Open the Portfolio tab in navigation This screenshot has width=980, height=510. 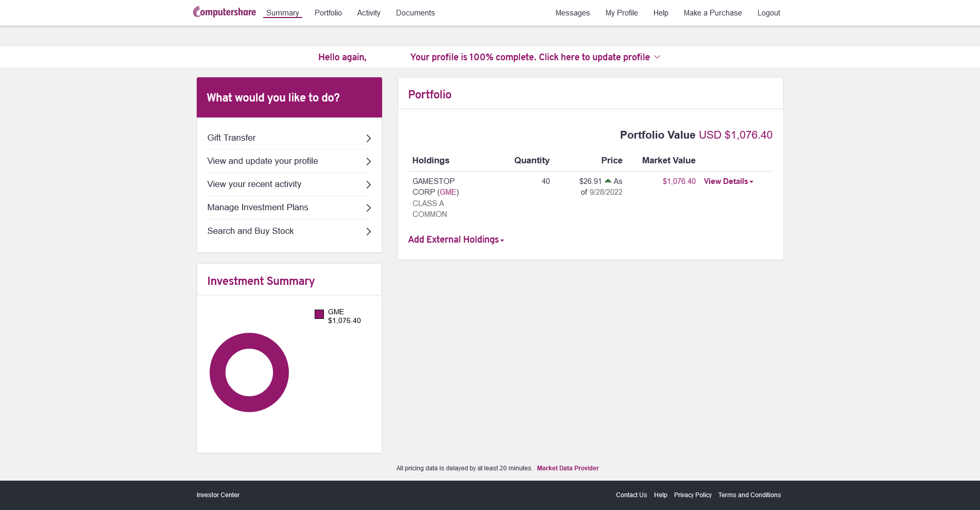click(x=328, y=13)
